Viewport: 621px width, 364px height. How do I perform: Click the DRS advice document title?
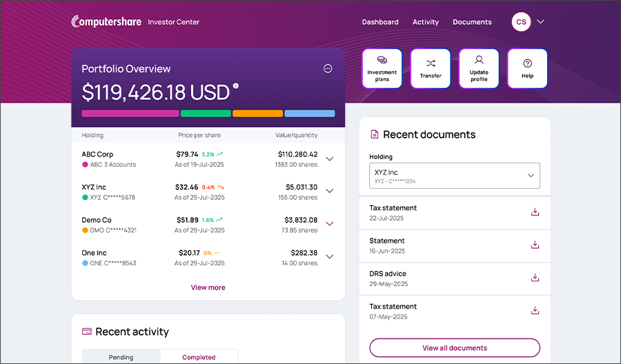[388, 274]
